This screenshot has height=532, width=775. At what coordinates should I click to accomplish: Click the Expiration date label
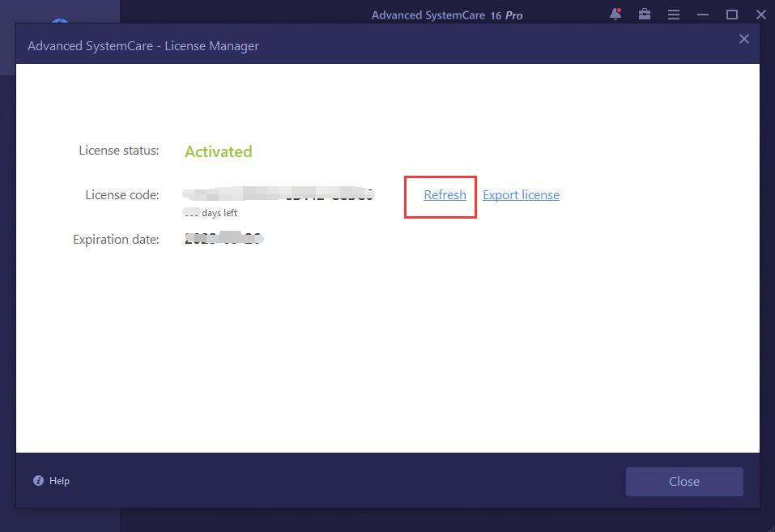click(x=116, y=240)
